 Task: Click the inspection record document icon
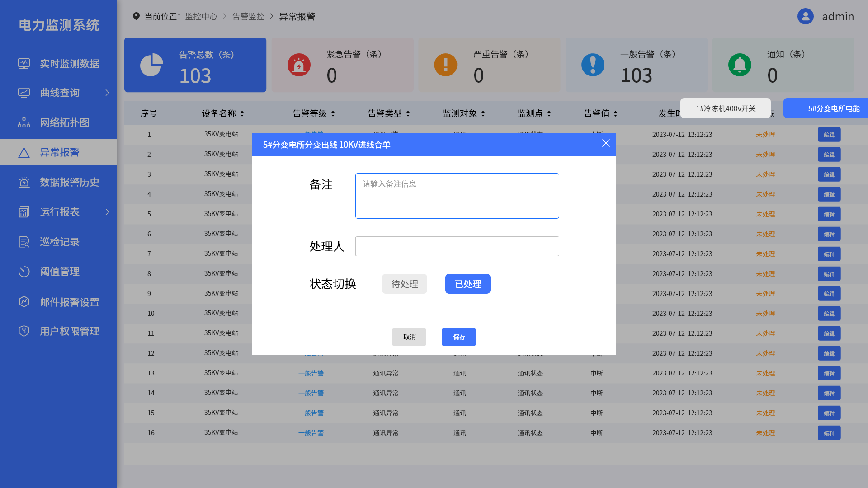(24, 242)
